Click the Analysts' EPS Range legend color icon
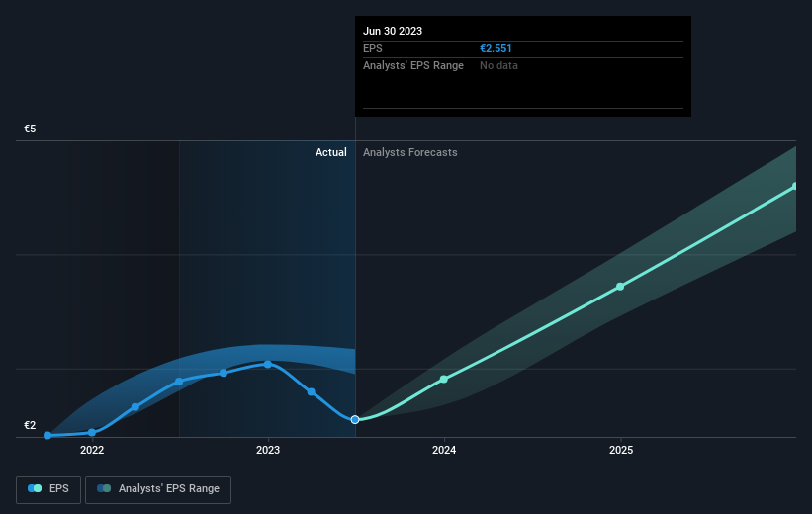 point(104,488)
